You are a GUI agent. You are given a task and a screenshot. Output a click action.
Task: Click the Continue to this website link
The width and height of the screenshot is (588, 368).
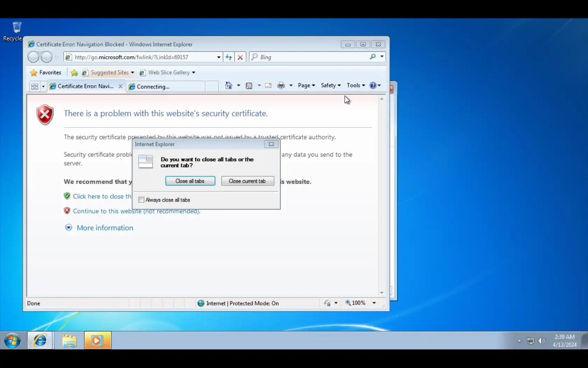[x=136, y=211]
